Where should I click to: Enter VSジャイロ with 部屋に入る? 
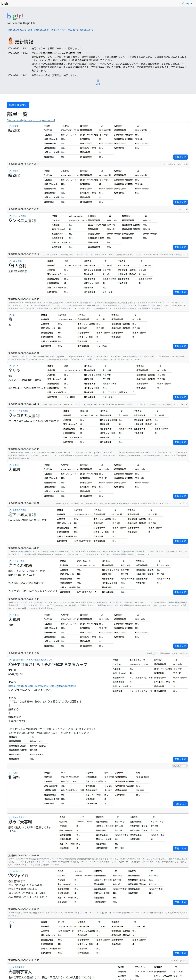pyautogui.click(x=180, y=902)
